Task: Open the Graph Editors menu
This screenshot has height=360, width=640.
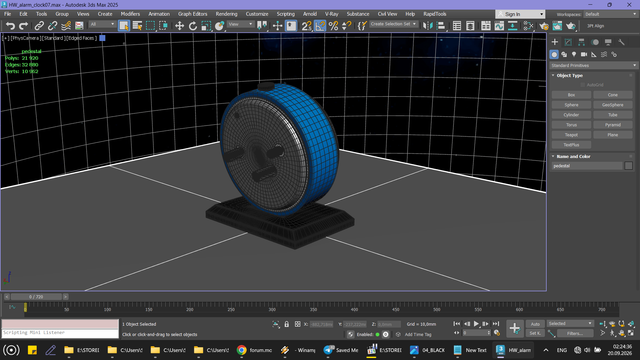Action: point(192,14)
